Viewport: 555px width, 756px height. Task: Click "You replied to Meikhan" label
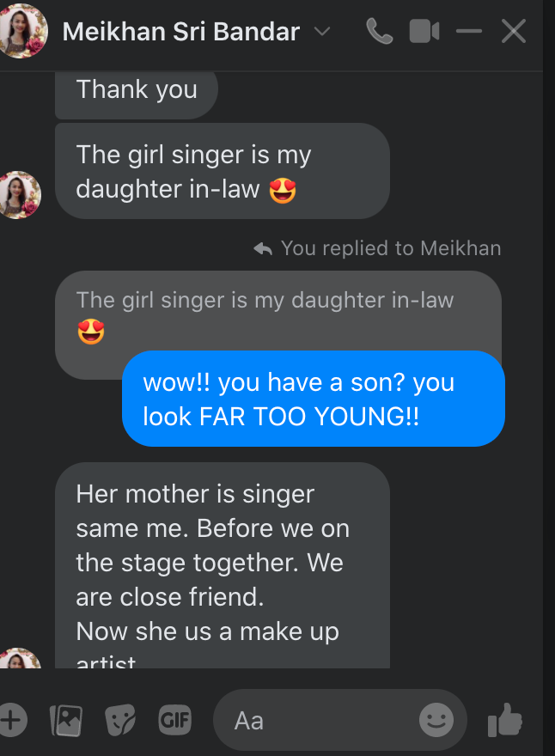coord(390,248)
